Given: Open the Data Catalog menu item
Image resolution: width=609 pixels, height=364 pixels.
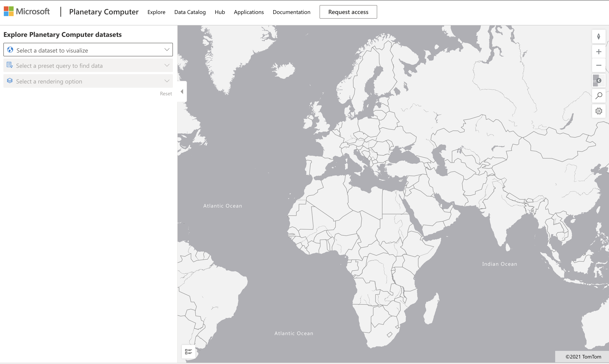Looking at the screenshot, I should (x=190, y=12).
